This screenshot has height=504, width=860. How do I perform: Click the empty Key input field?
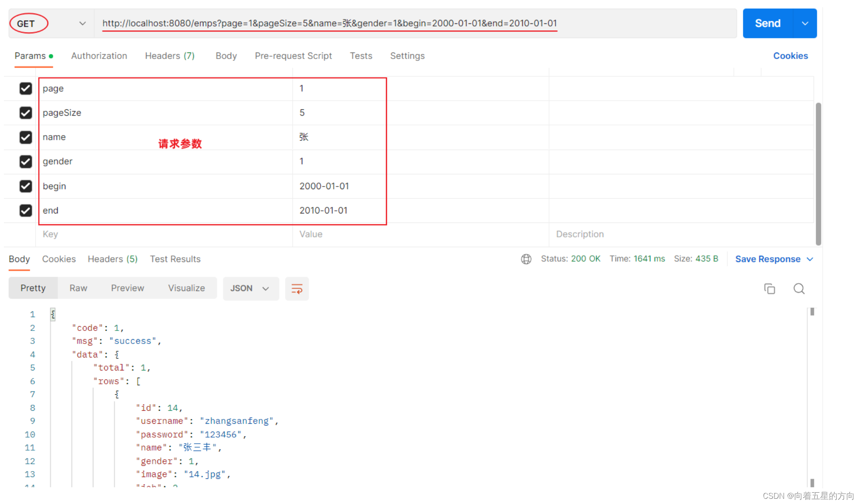point(165,234)
